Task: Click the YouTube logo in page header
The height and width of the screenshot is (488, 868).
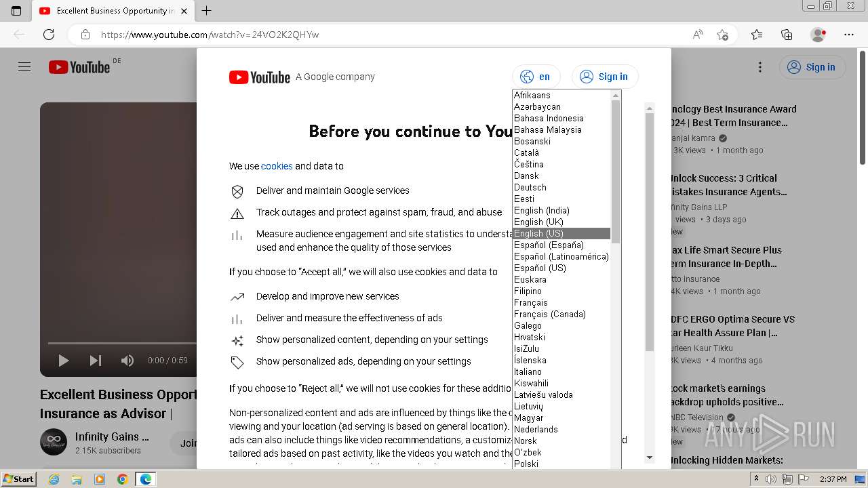Action: (x=79, y=67)
